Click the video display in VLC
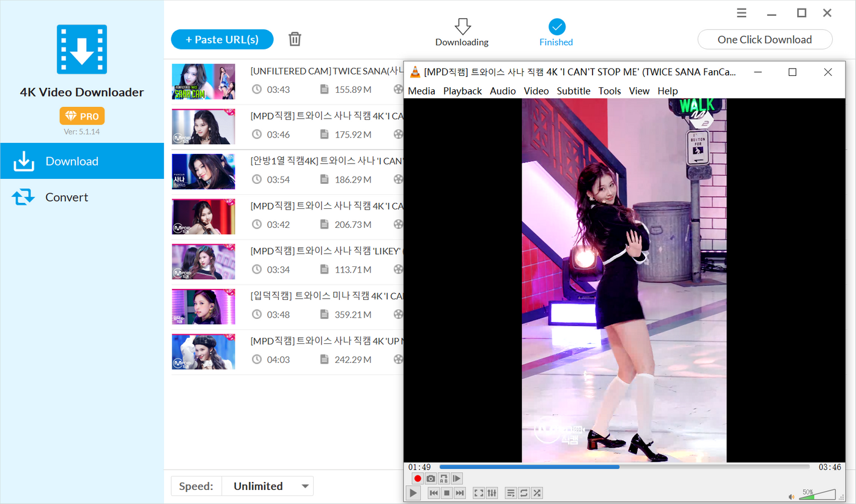Viewport: 856px width, 504px height. (624, 280)
